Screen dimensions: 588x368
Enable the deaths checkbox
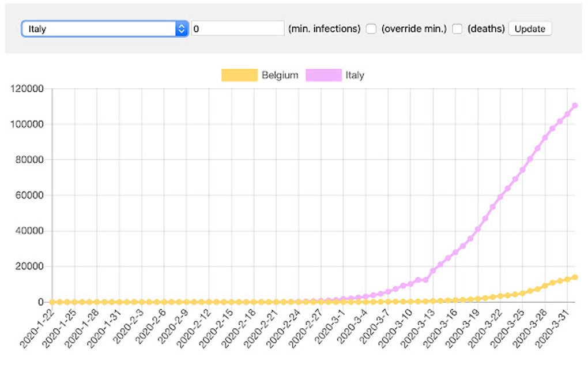(457, 28)
